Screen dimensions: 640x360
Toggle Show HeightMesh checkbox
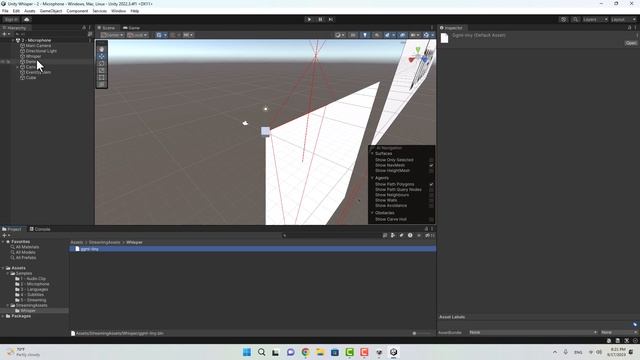click(431, 171)
